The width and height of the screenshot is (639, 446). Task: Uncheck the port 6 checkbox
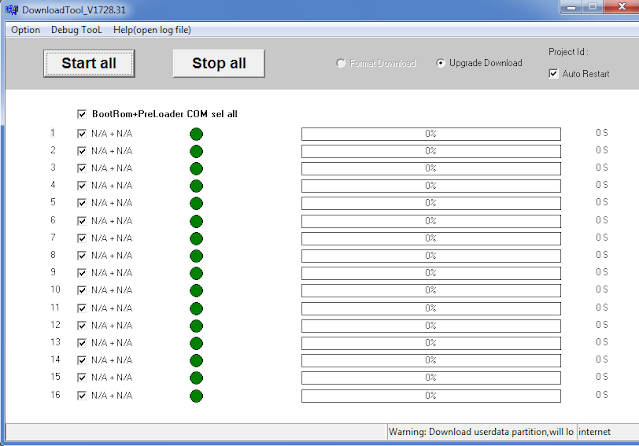click(82, 221)
